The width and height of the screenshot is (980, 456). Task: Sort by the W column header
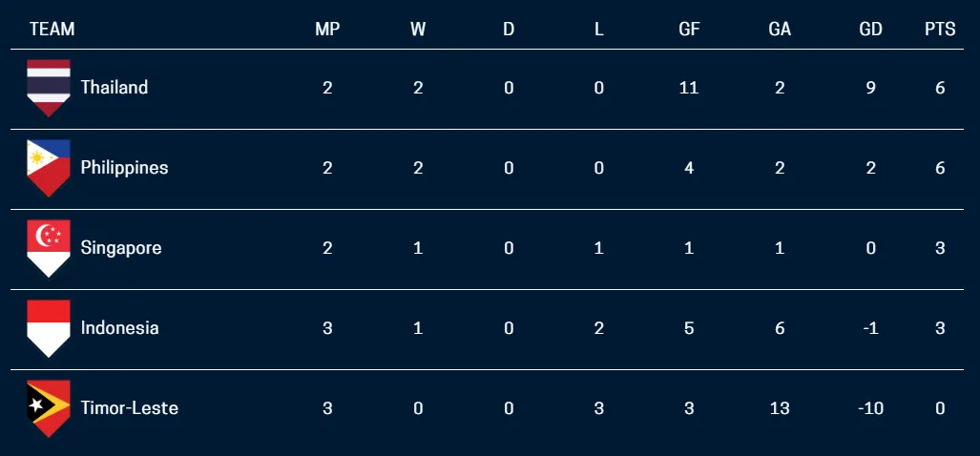418,30
